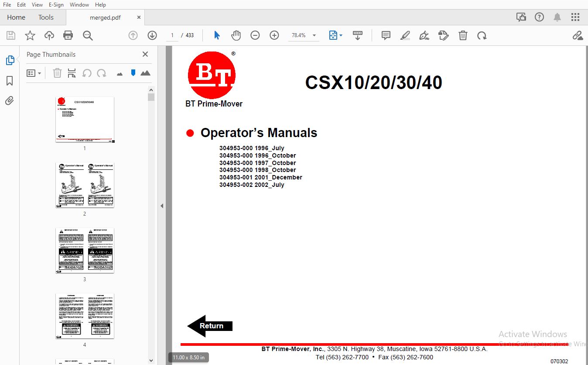
Task: Choose the selection arrow tool
Action: (217, 35)
